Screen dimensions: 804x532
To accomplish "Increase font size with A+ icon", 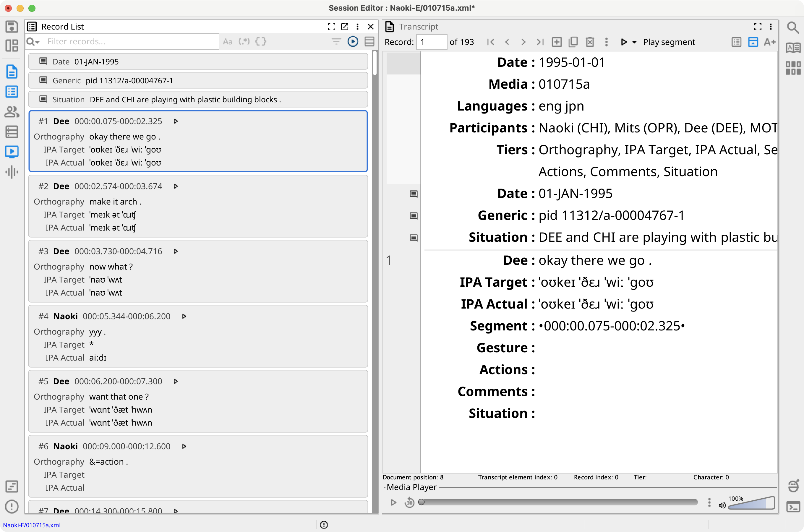I will point(770,42).
